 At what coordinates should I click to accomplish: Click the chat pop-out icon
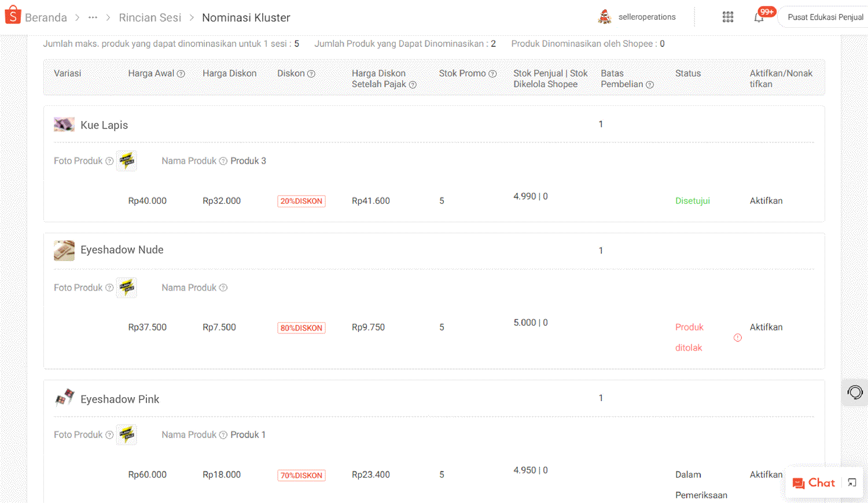coord(851,482)
